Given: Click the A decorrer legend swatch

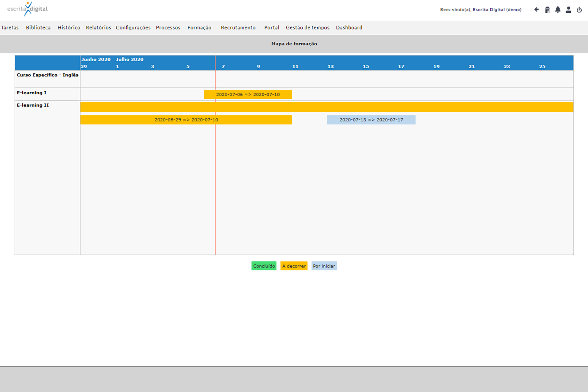Looking at the screenshot, I should point(294,266).
